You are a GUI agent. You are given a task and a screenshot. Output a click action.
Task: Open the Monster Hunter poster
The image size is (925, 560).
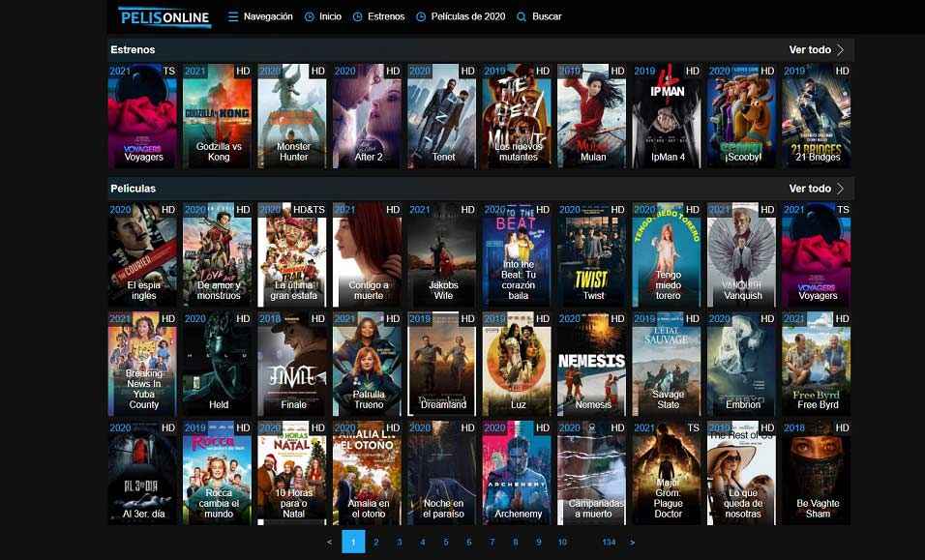click(292, 115)
